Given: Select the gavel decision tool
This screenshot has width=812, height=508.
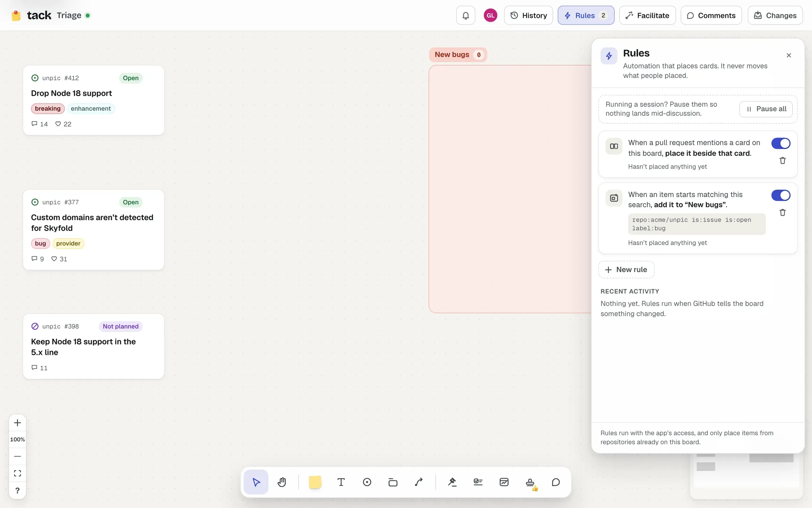Looking at the screenshot, I should tap(452, 482).
